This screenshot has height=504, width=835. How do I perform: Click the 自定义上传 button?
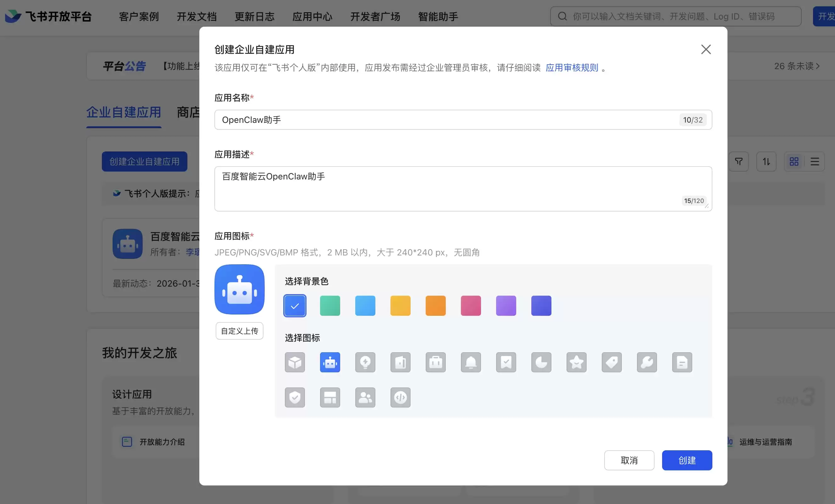(x=239, y=331)
